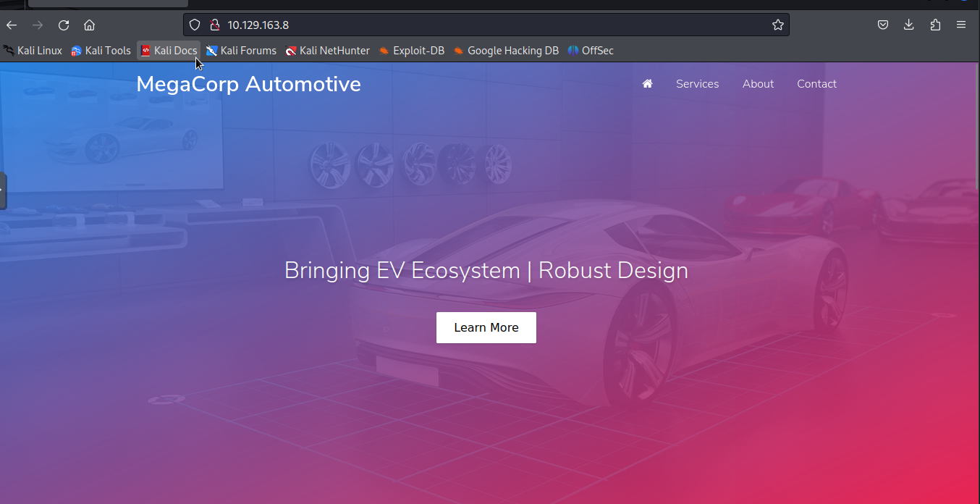Open the Kali Tools bookmark
The width and height of the screenshot is (980, 504).
(x=101, y=51)
